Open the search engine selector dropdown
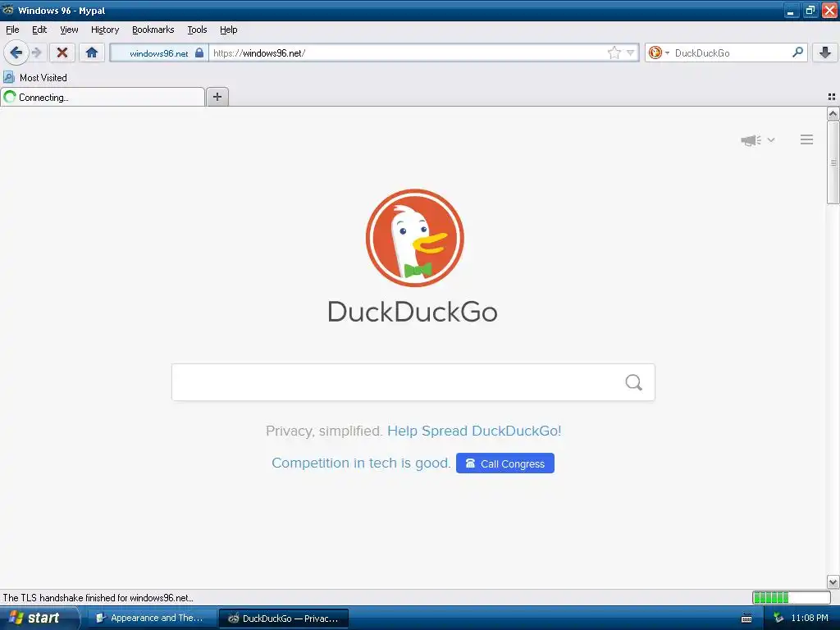The height and width of the screenshot is (630, 840). pos(659,52)
